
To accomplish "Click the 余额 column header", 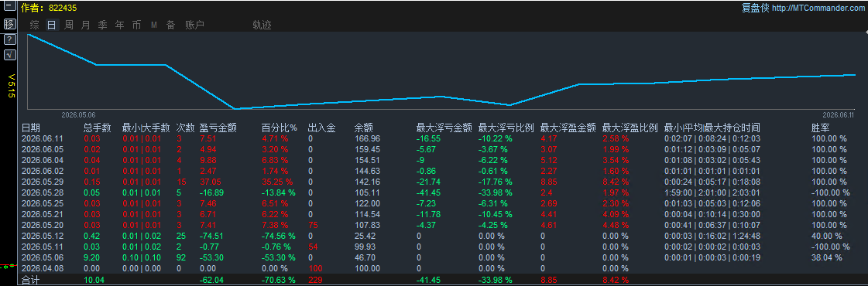I will click(x=364, y=128).
